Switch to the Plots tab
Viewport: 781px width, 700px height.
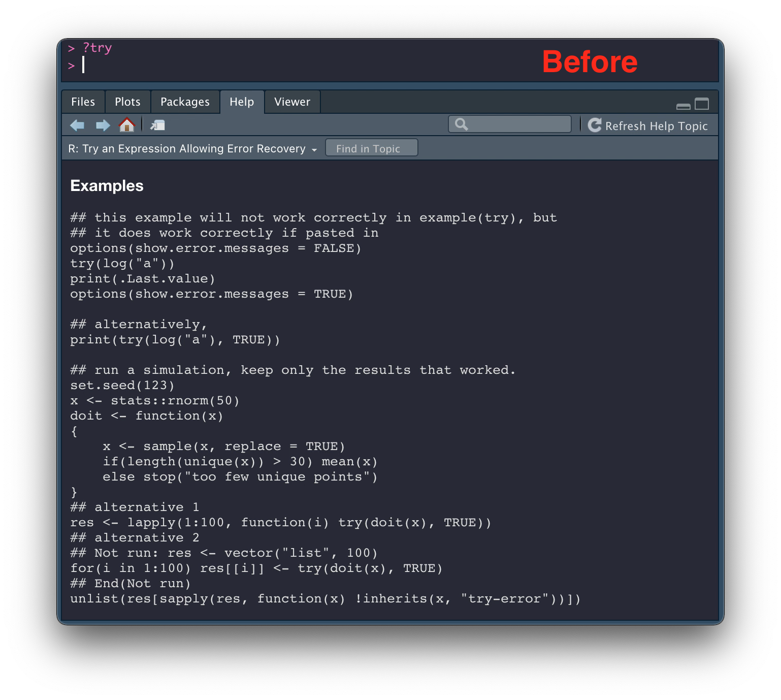click(x=127, y=102)
